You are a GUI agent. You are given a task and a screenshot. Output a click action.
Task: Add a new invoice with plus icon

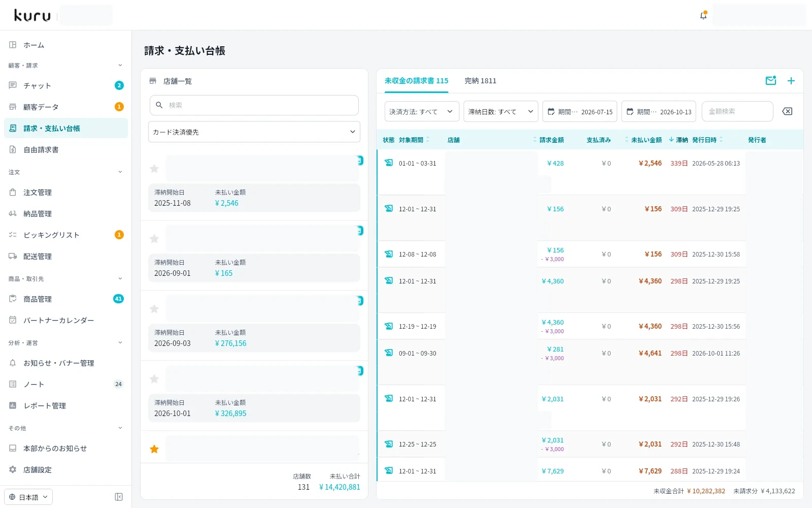click(x=791, y=81)
